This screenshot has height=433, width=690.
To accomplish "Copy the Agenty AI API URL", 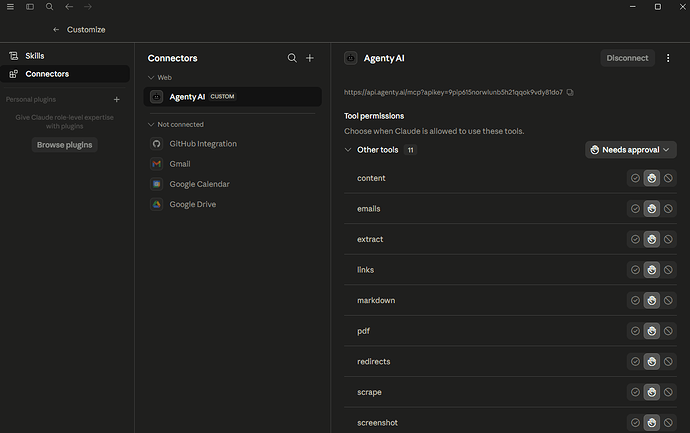I will point(570,92).
